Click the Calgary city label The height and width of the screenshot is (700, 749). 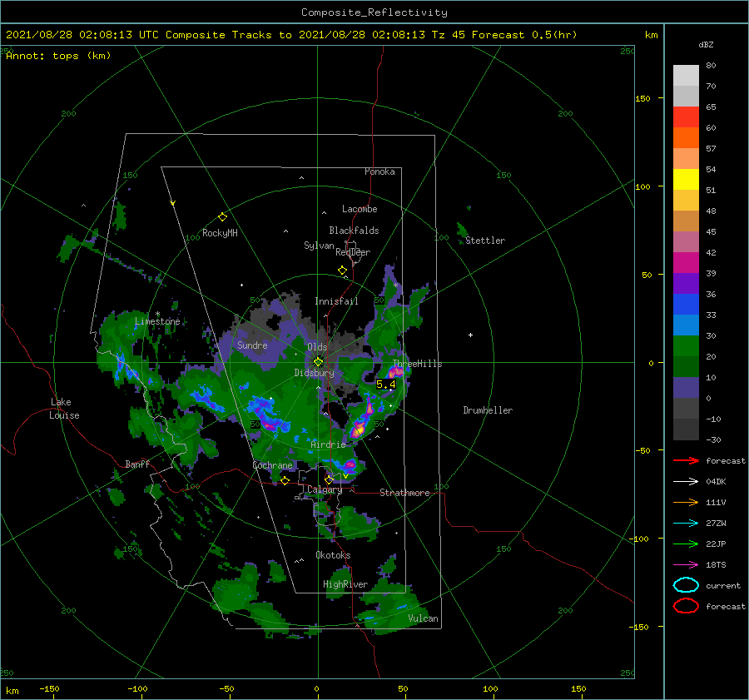click(325, 489)
